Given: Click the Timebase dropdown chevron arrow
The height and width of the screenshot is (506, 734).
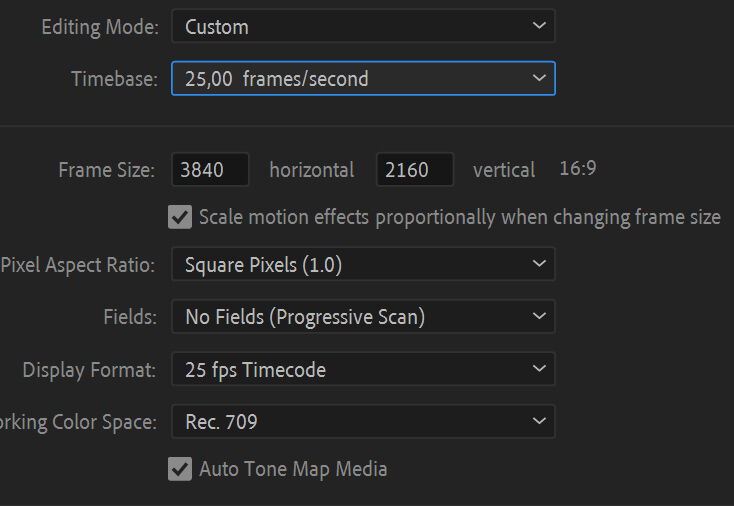Looking at the screenshot, I should pyautogui.click(x=539, y=78).
